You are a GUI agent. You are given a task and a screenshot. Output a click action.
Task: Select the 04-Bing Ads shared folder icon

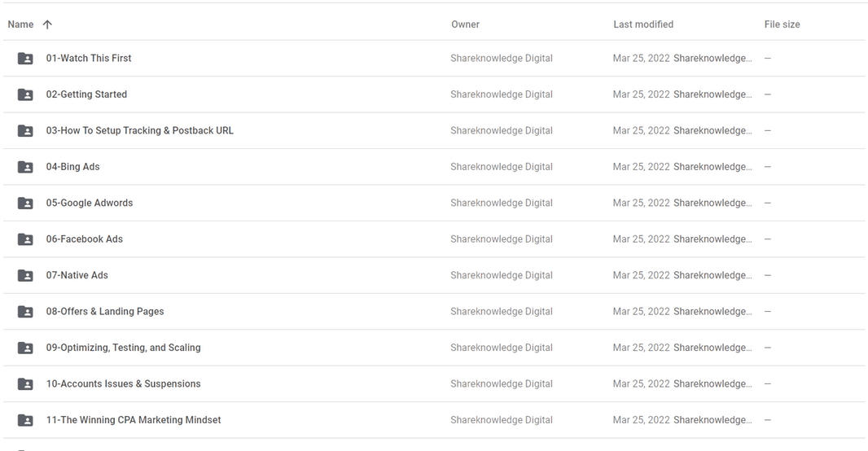25,167
